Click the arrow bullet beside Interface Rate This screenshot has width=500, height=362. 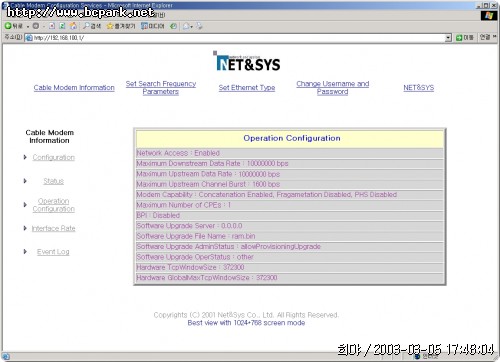point(25,228)
